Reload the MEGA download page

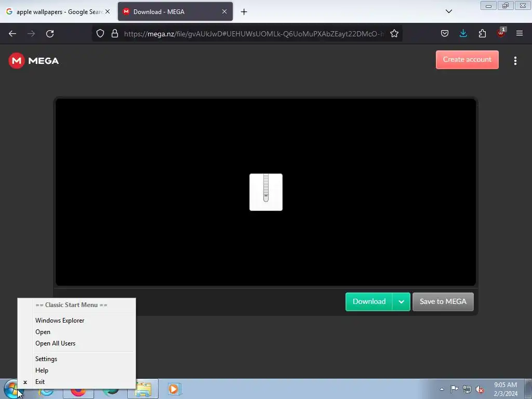pos(50,34)
